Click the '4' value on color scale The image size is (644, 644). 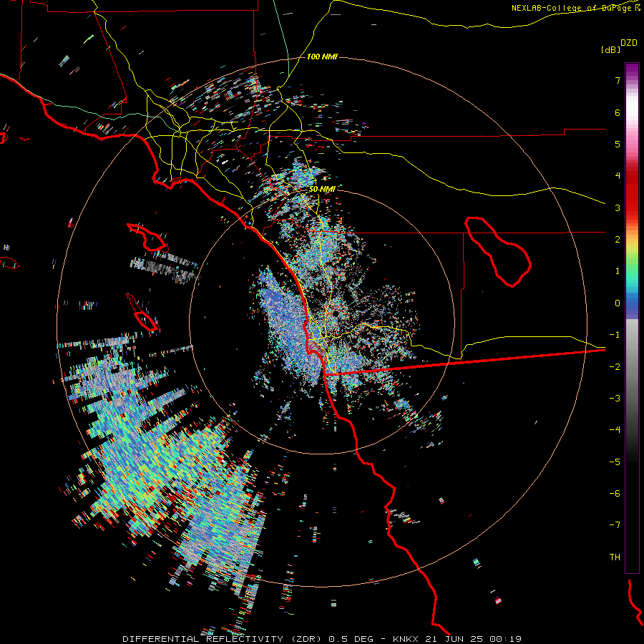(618, 176)
